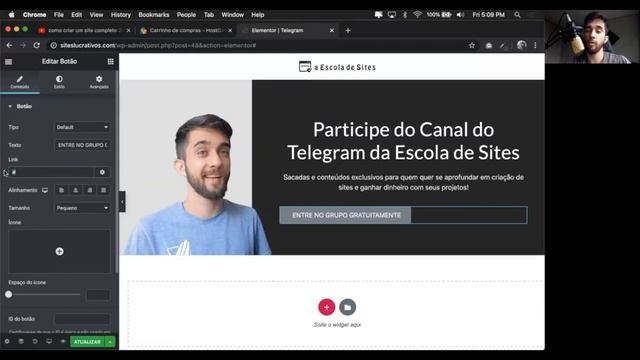This screenshot has height=360, width=640.
Task: Click the ID do botão input field
Action: point(82,319)
